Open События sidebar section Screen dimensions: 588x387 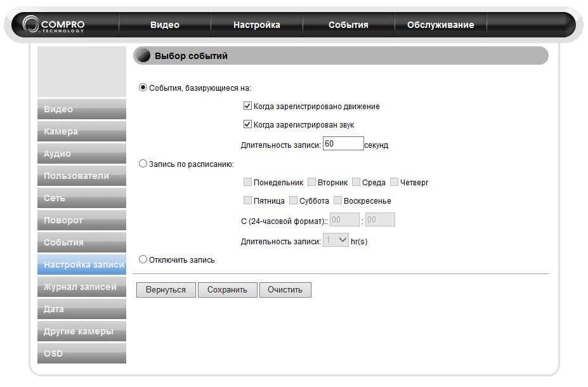click(82, 242)
